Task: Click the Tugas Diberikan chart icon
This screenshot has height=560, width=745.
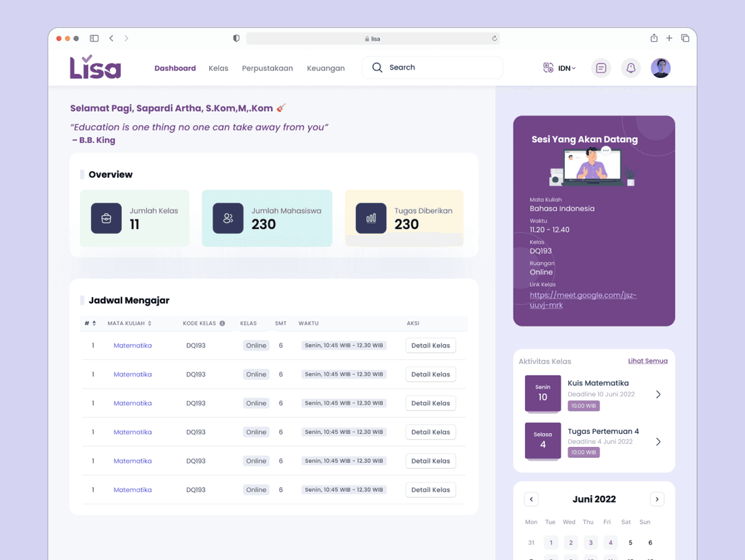Action: (x=371, y=218)
